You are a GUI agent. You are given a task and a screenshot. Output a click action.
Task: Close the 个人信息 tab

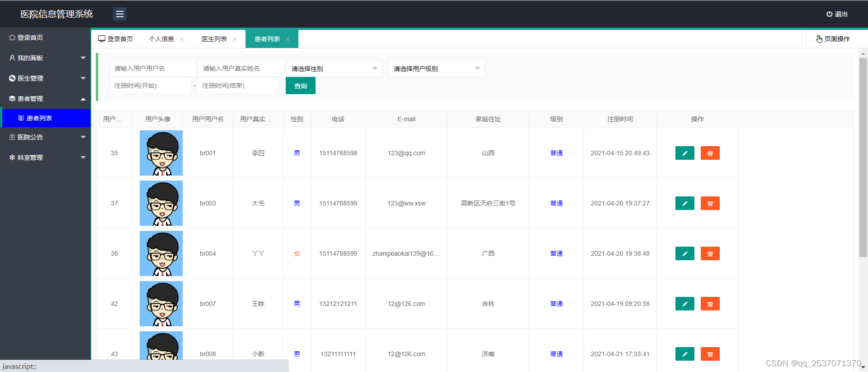182,39
